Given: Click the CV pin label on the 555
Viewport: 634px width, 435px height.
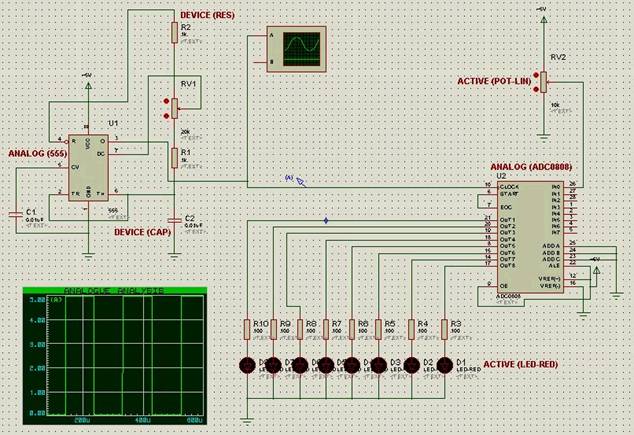Looking at the screenshot, I should click(75, 167).
